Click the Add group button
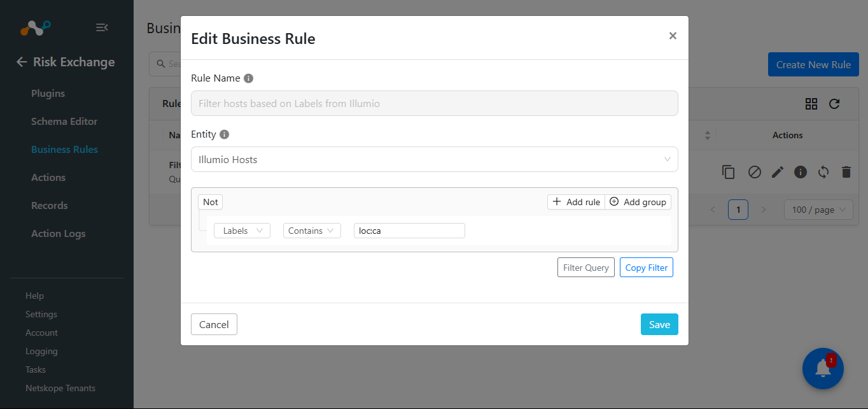The height and width of the screenshot is (409, 868). click(638, 202)
